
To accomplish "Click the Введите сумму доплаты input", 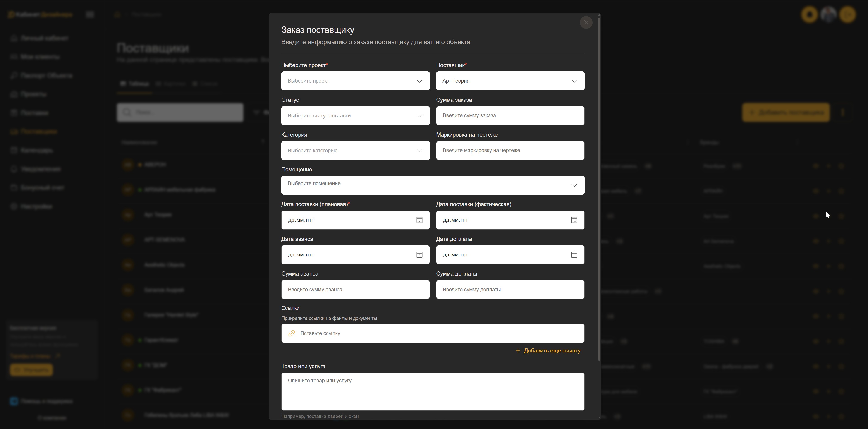I will point(510,290).
